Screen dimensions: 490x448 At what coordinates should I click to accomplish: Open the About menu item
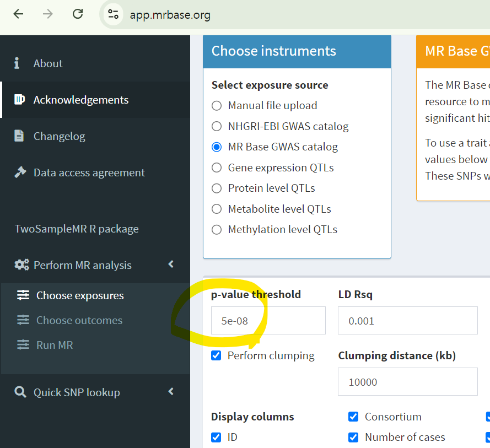click(x=48, y=63)
